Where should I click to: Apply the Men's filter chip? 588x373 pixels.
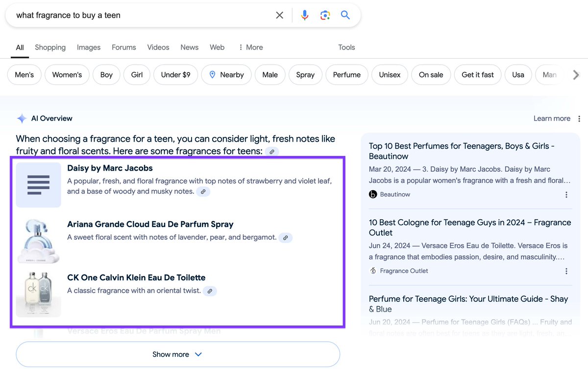click(24, 75)
